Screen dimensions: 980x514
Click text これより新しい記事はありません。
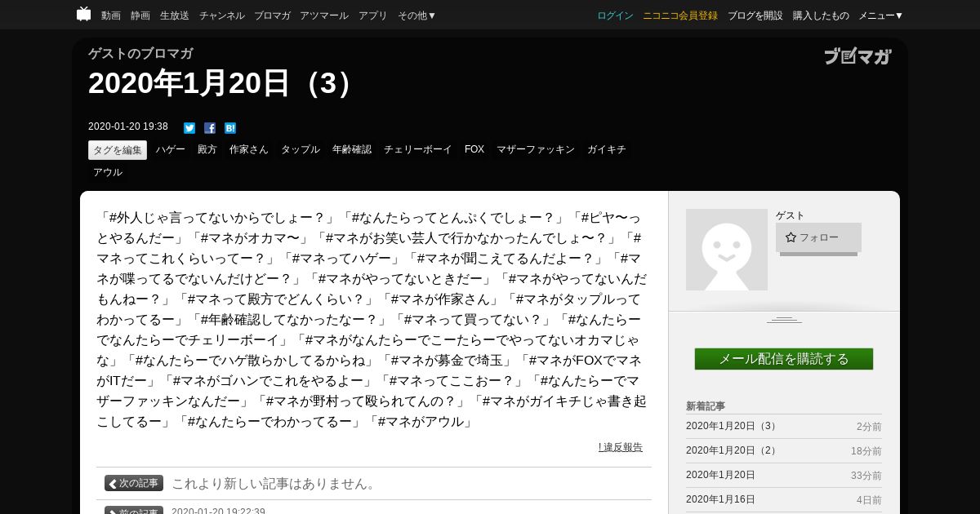click(275, 484)
